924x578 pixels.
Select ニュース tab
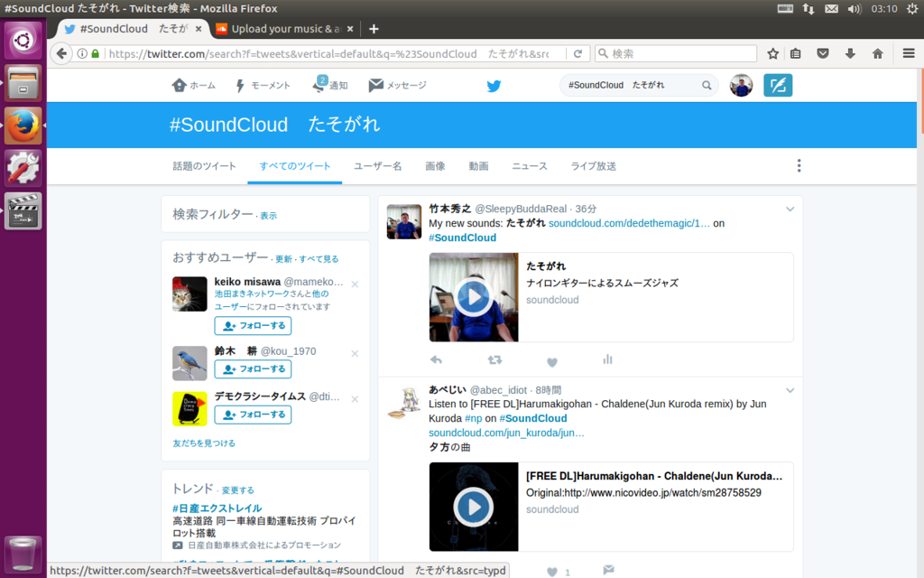[530, 166]
